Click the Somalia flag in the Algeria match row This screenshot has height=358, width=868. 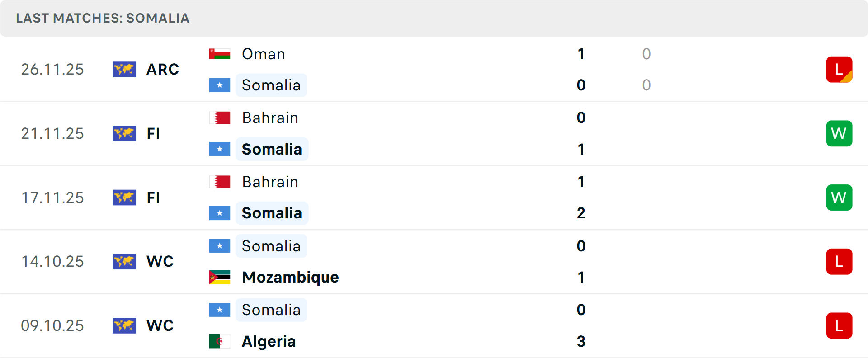220,310
